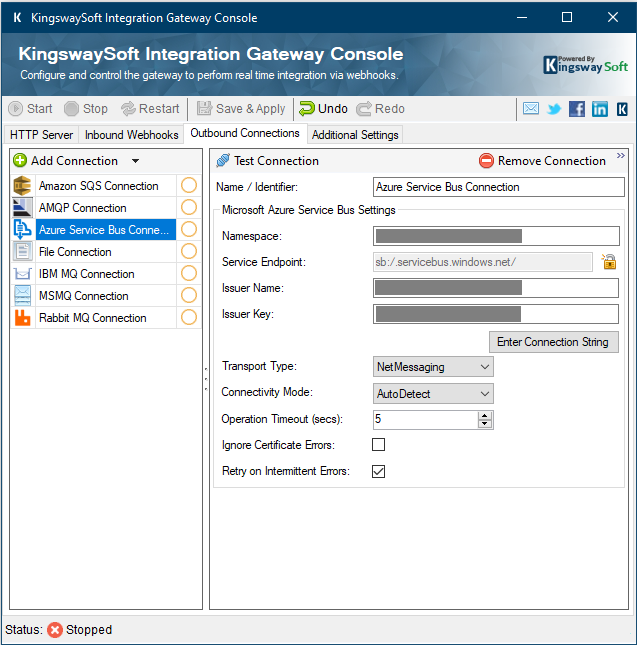This screenshot has height=645, width=637.
Task: Click the MSMQ connection icon
Action: (23, 295)
